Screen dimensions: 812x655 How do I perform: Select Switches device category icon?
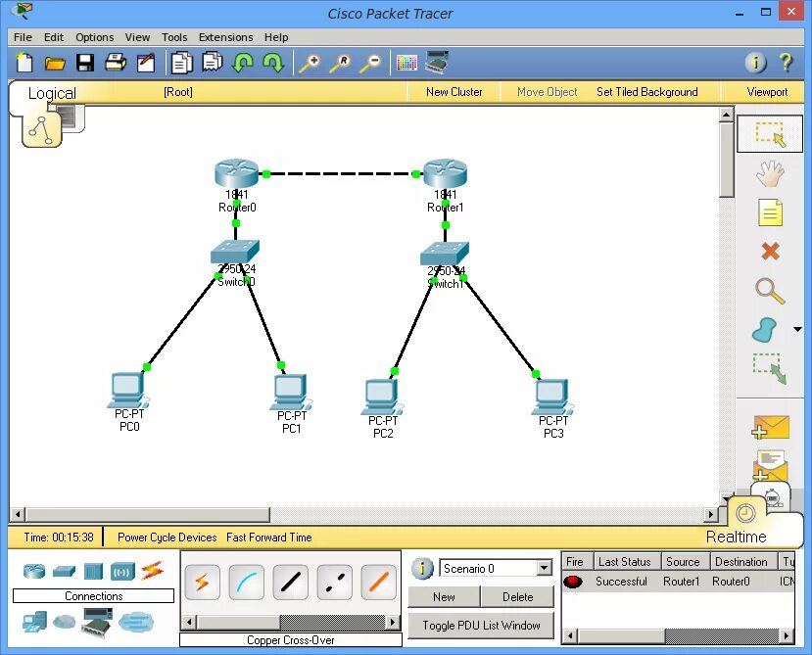click(x=65, y=571)
